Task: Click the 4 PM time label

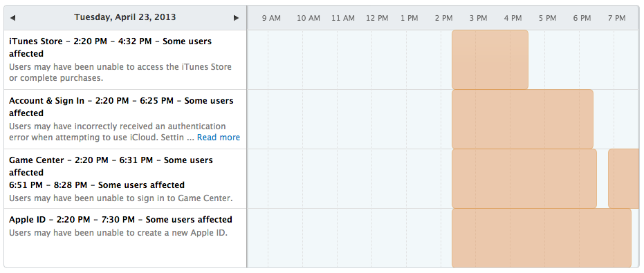Action: (x=513, y=18)
